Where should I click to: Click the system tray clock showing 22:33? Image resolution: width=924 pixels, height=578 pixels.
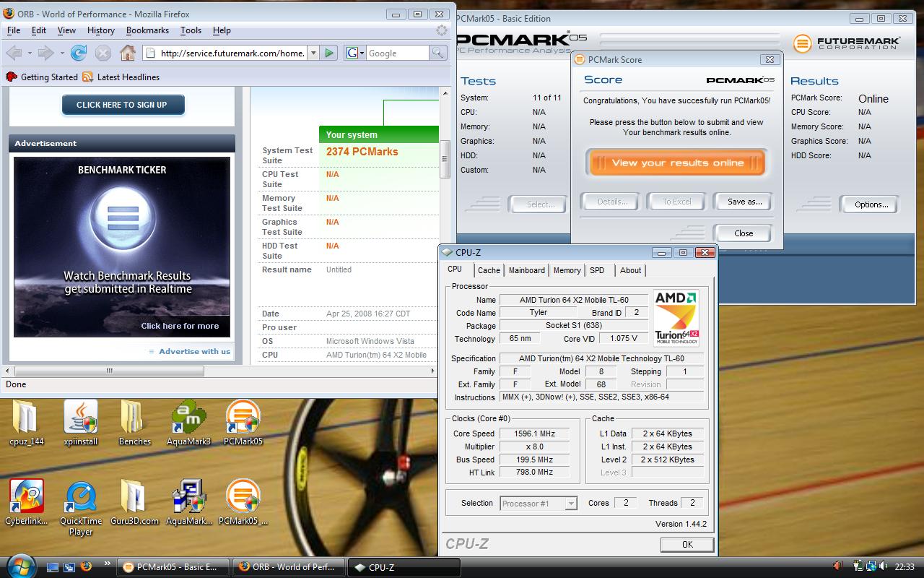(x=905, y=567)
